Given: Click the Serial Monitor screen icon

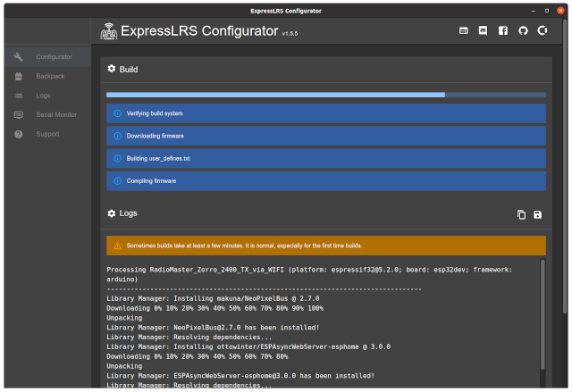Looking at the screenshot, I should 18,115.
